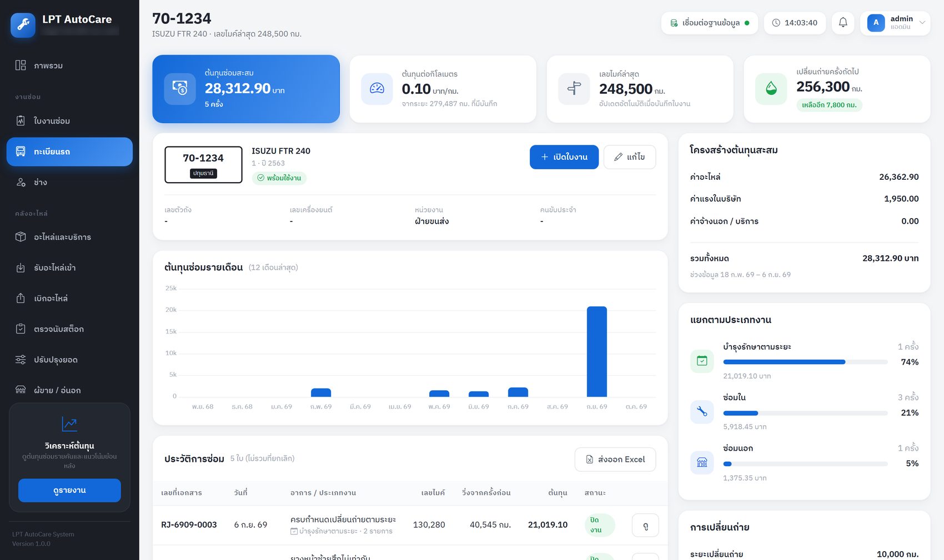Click the เหลืออีก 7,800 กม. badge
Viewport: 944px width, 560px height.
829,105
